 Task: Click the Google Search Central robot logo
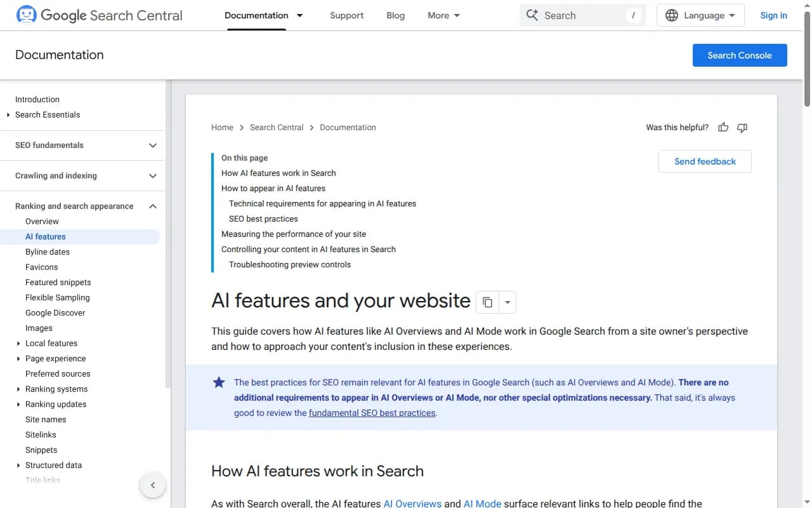(26, 15)
